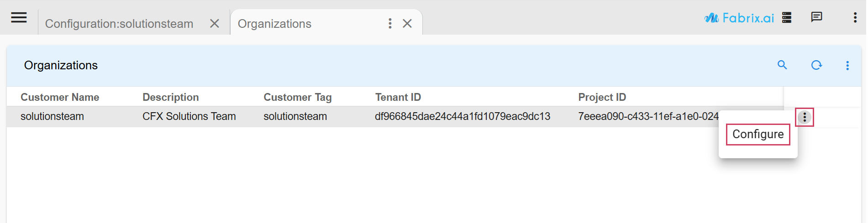Sort by Customer Name column header
Screen dimensions: 868x223
[60, 97]
